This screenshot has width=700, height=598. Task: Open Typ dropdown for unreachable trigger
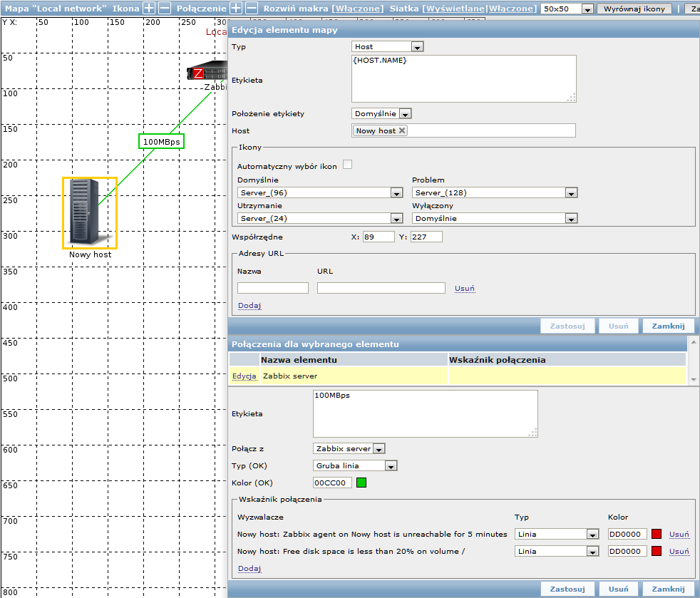coord(557,534)
